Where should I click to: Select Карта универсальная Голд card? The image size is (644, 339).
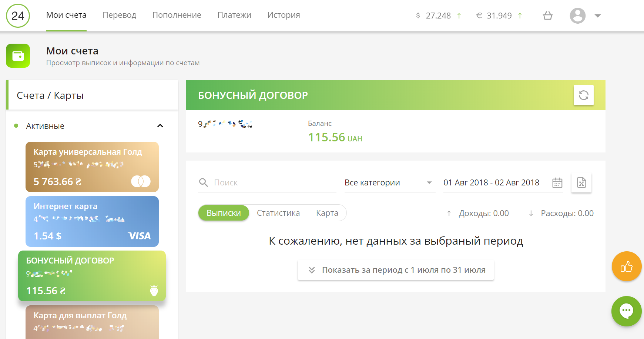click(x=92, y=167)
